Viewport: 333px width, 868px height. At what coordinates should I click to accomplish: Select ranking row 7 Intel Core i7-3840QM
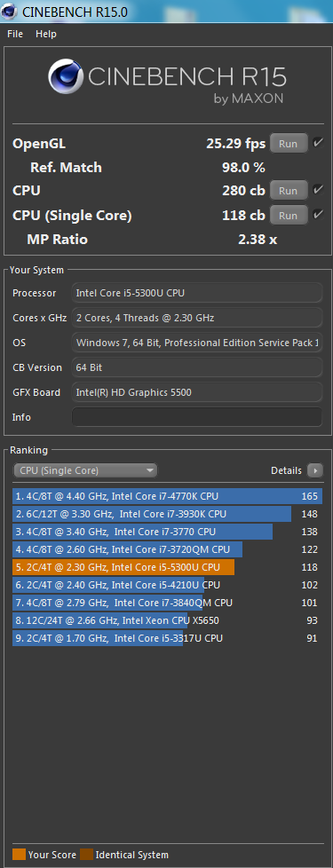(x=167, y=603)
